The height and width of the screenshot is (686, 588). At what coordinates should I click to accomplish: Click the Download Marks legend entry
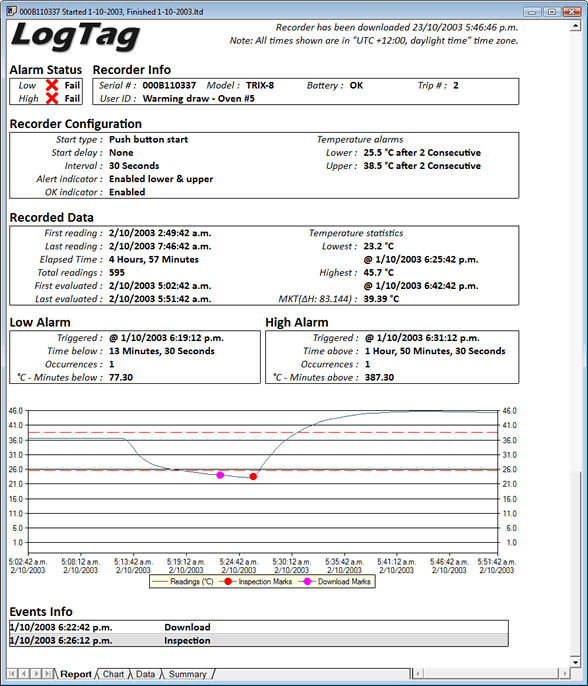pyautogui.click(x=336, y=581)
